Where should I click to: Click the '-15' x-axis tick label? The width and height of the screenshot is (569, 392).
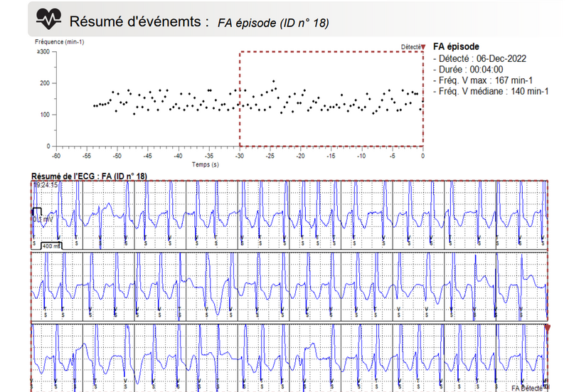pyautogui.click(x=331, y=156)
